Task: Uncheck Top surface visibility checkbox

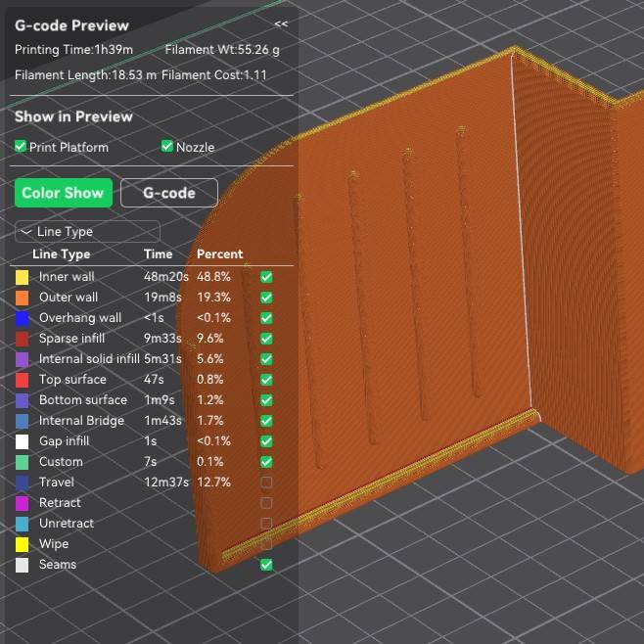Action: click(x=266, y=380)
